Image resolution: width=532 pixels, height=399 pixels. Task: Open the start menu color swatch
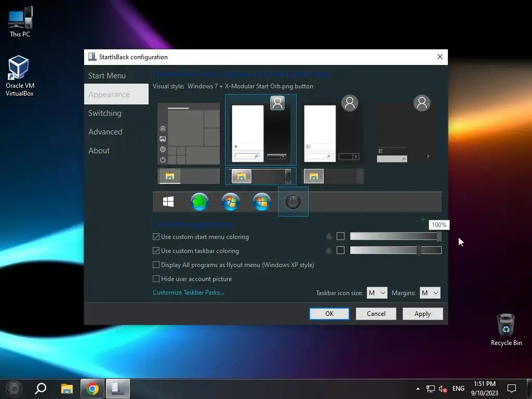tap(340, 236)
